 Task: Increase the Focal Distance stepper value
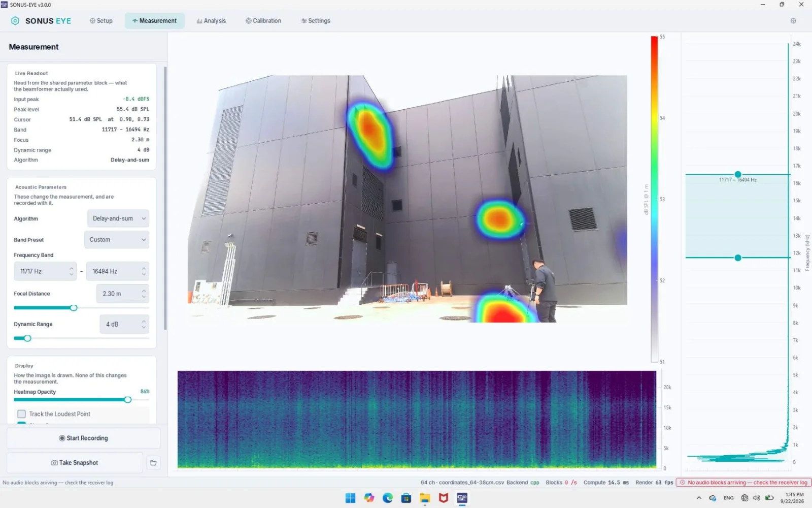(144, 291)
